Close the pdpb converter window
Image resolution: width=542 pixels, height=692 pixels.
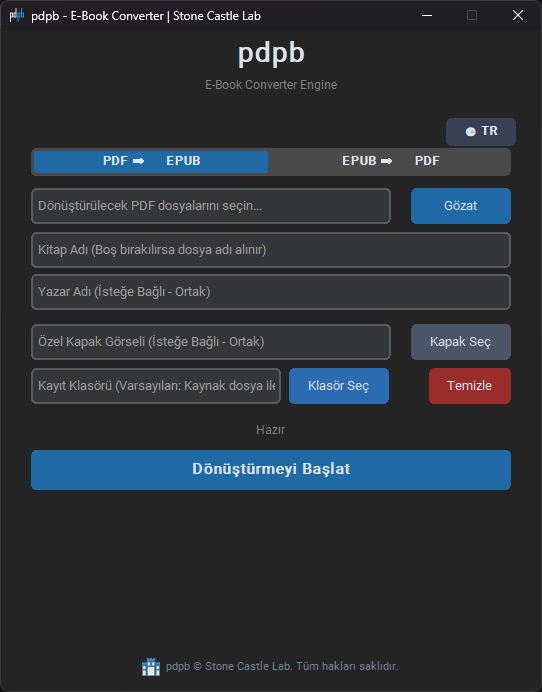point(518,15)
